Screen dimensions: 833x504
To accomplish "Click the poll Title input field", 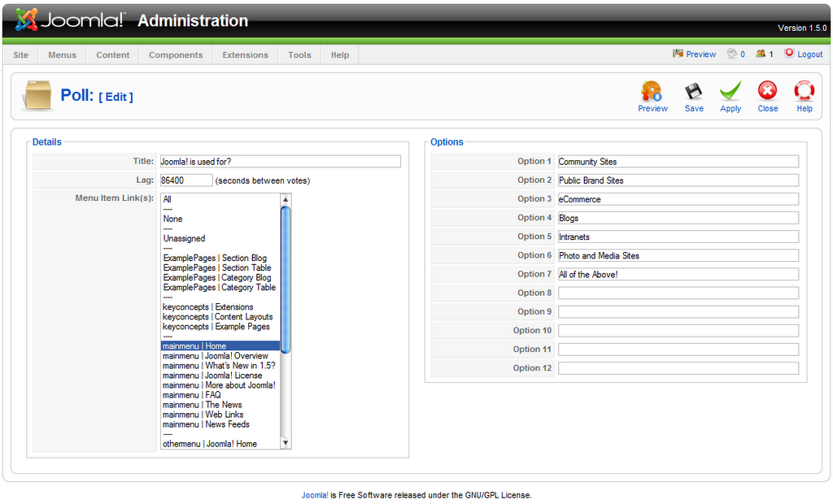I will point(280,162).
